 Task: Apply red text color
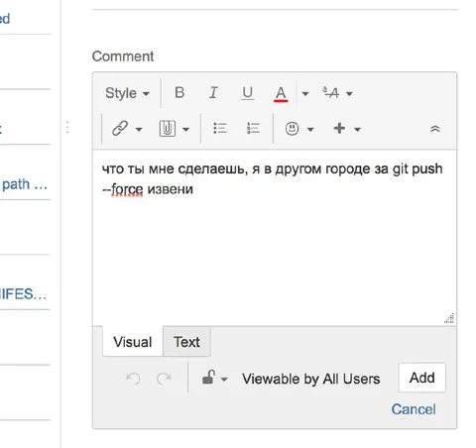point(281,93)
